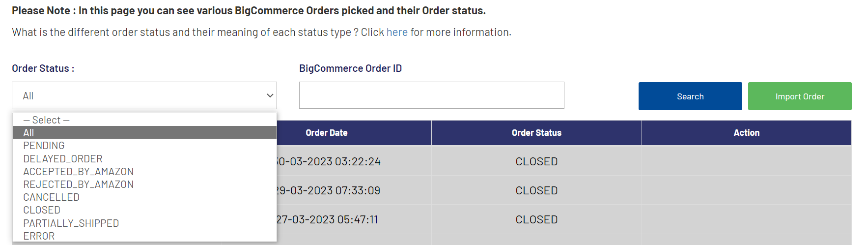Open the Order Status dropdown
The height and width of the screenshot is (245, 868).
click(144, 95)
